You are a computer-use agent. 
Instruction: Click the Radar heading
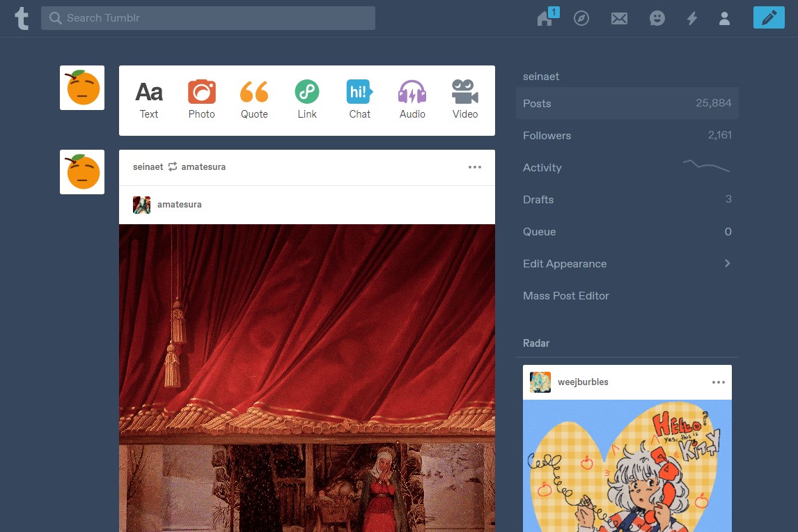(x=536, y=343)
